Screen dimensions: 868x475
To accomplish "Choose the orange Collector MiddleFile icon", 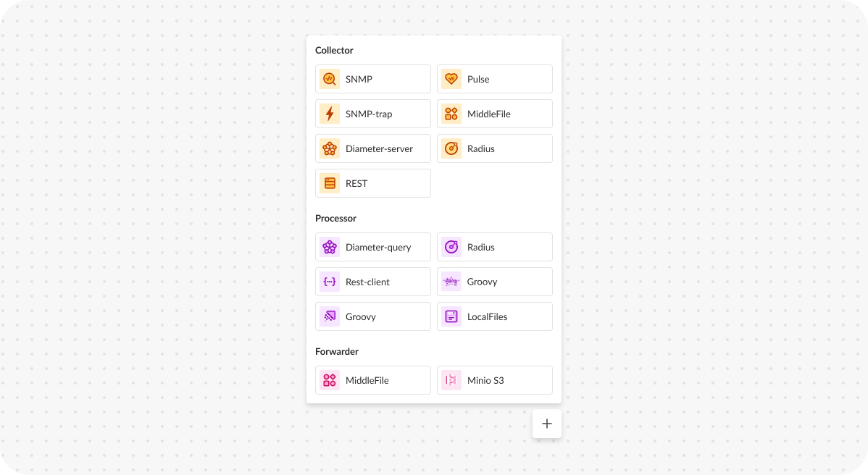I will (x=451, y=114).
